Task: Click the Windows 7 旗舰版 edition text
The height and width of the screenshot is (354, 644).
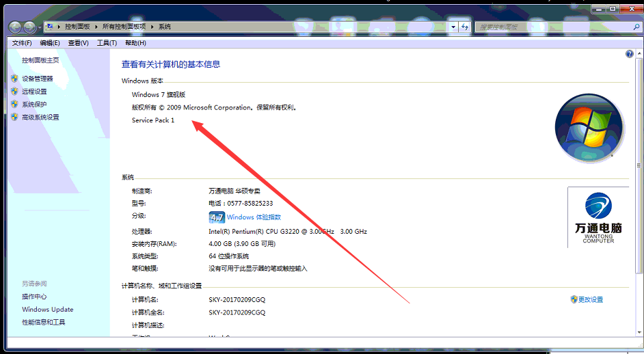Action: coord(159,94)
